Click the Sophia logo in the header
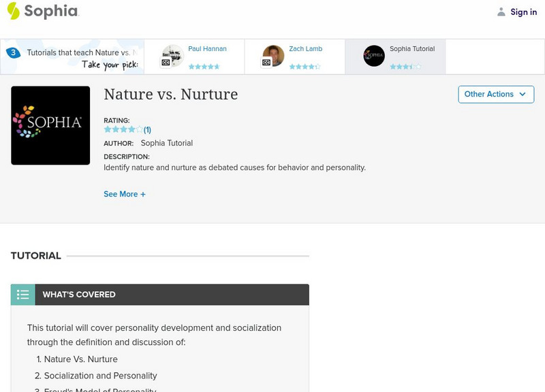This screenshot has height=392, width=545. coord(42,11)
